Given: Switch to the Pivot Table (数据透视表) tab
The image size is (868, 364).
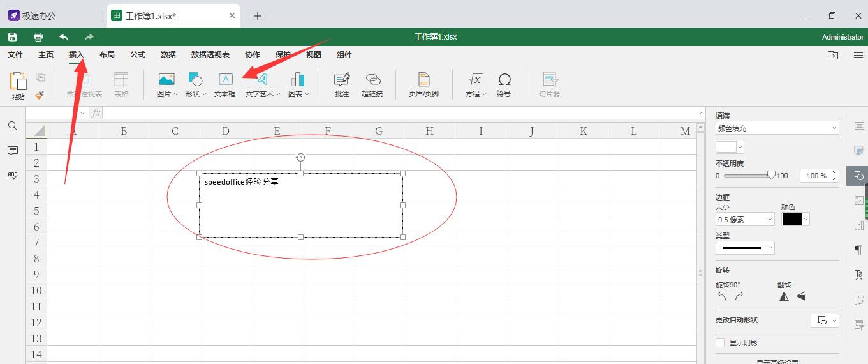Looking at the screenshot, I should point(210,55).
